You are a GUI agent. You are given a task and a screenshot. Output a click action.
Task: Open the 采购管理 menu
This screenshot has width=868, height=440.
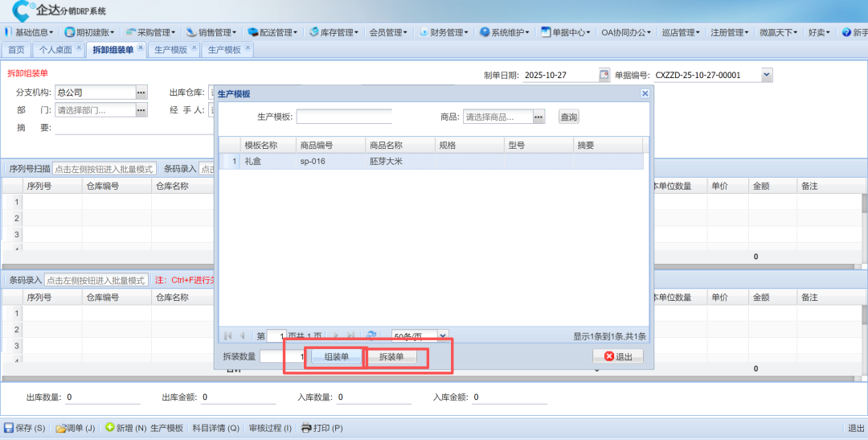[150, 33]
